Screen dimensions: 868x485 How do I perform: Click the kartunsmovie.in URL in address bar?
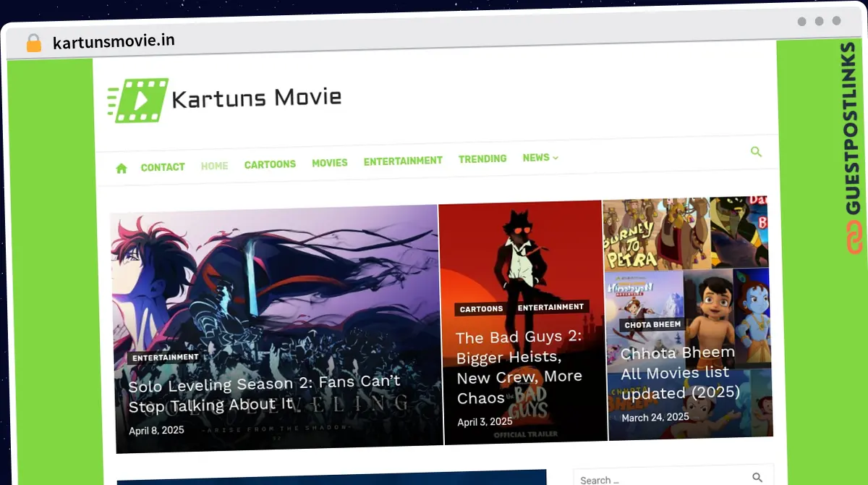click(114, 41)
